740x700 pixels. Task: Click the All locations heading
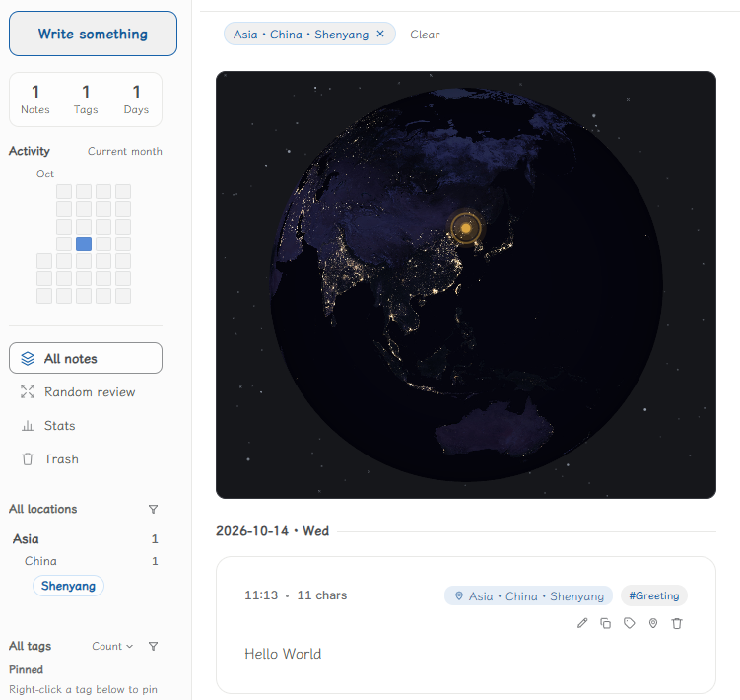coord(43,509)
